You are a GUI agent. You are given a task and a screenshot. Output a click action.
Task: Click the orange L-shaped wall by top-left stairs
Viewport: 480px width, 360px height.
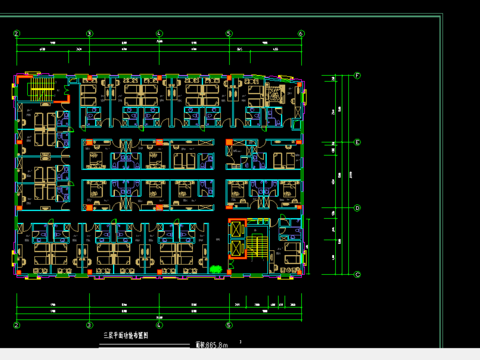(62, 99)
